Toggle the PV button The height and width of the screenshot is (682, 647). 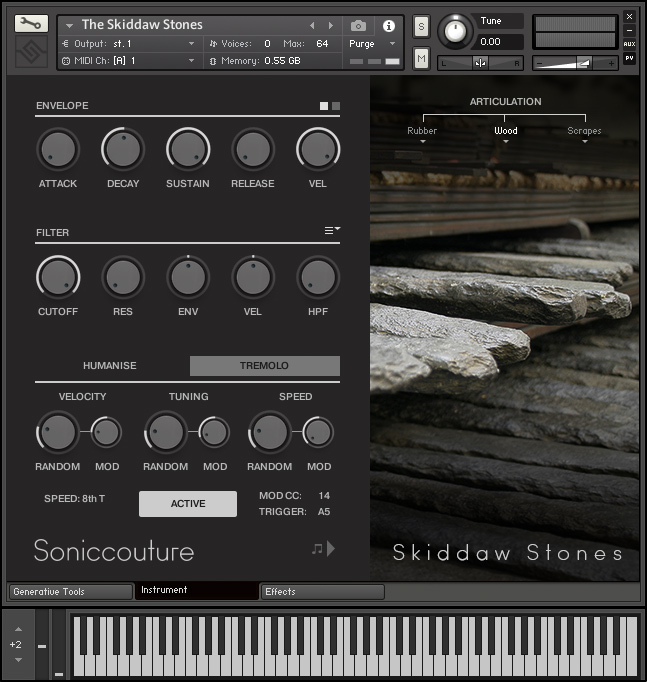(629, 58)
